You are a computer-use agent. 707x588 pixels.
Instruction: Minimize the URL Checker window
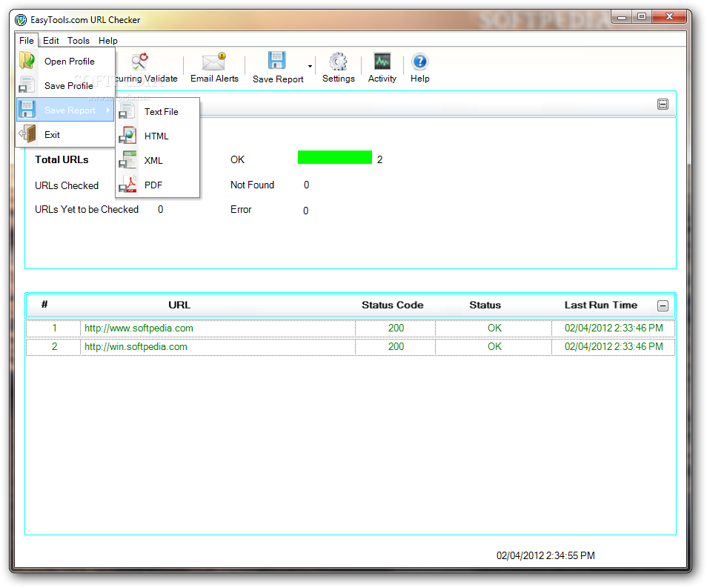tap(622, 17)
